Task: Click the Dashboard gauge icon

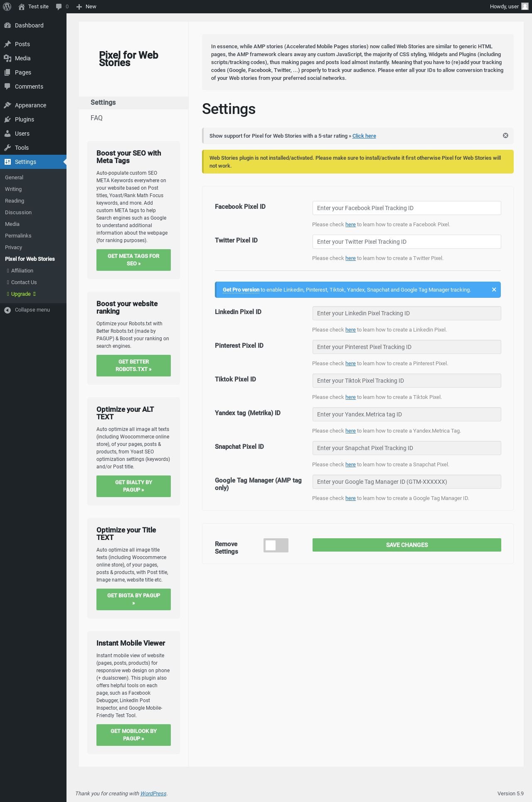Action: click(x=7, y=25)
